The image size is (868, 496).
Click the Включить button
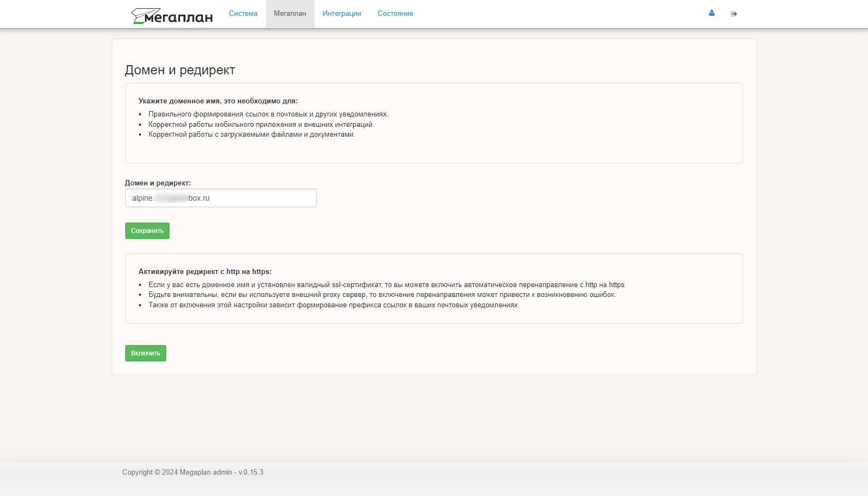(145, 353)
